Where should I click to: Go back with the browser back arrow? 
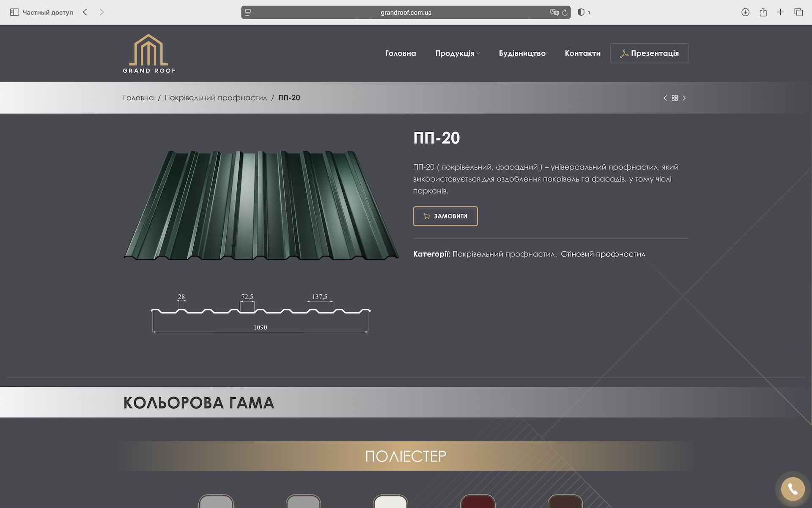[x=85, y=12]
